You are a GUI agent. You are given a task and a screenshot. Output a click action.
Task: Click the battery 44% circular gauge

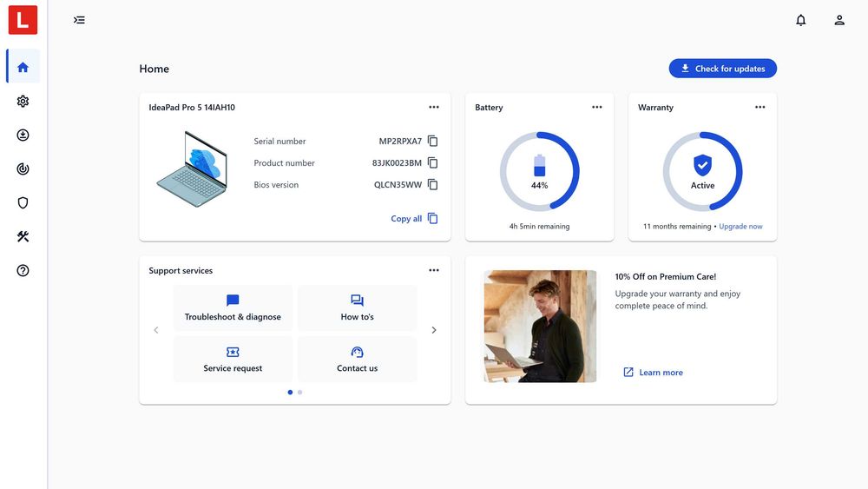click(x=539, y=171)
